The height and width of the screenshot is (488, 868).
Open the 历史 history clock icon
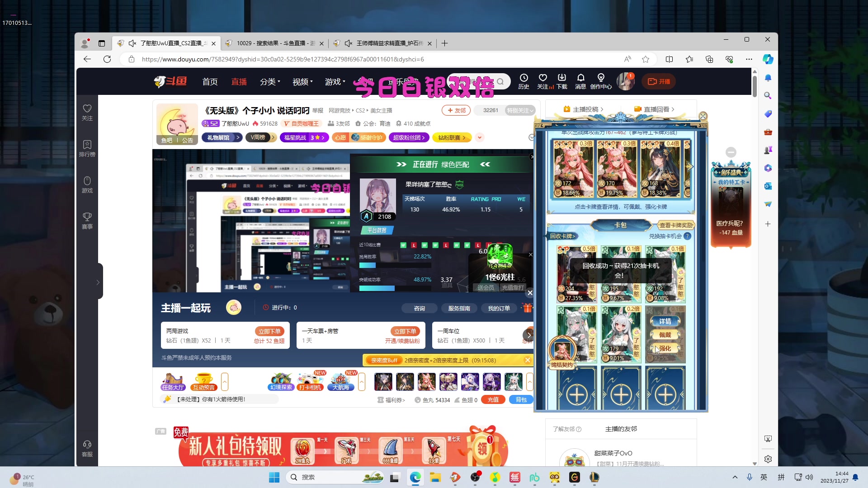click(524, 81)
